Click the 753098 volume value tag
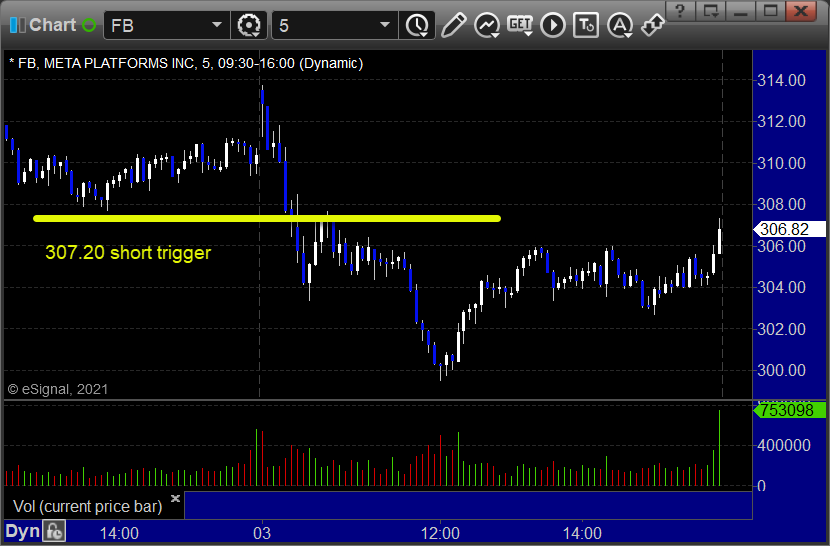The image size is (830, 546). pos(789,410)
